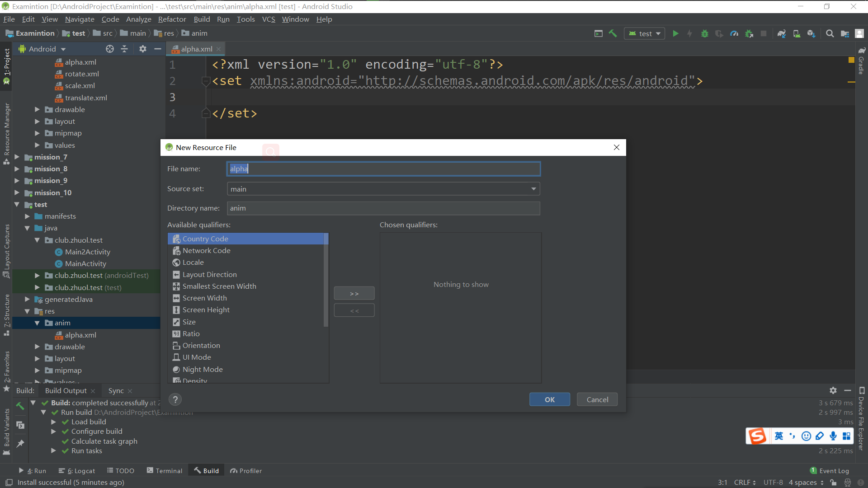Image resolution: width=868 pixels, height=488 pixels.
Task: Open SDK Manager cube icon
Action: click(x=811, y=33)
